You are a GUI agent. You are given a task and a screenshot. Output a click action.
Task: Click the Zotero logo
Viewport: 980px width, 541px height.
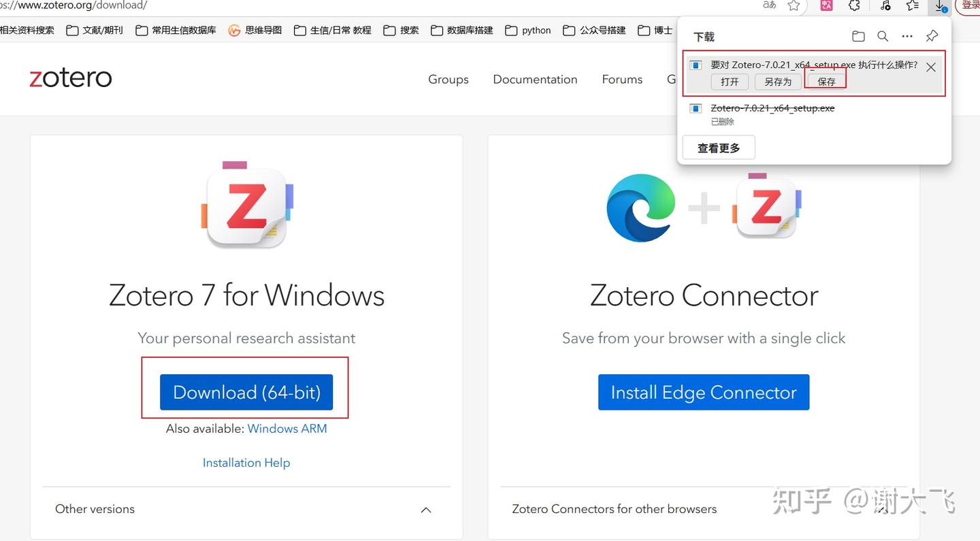click(x=70, y=77)
